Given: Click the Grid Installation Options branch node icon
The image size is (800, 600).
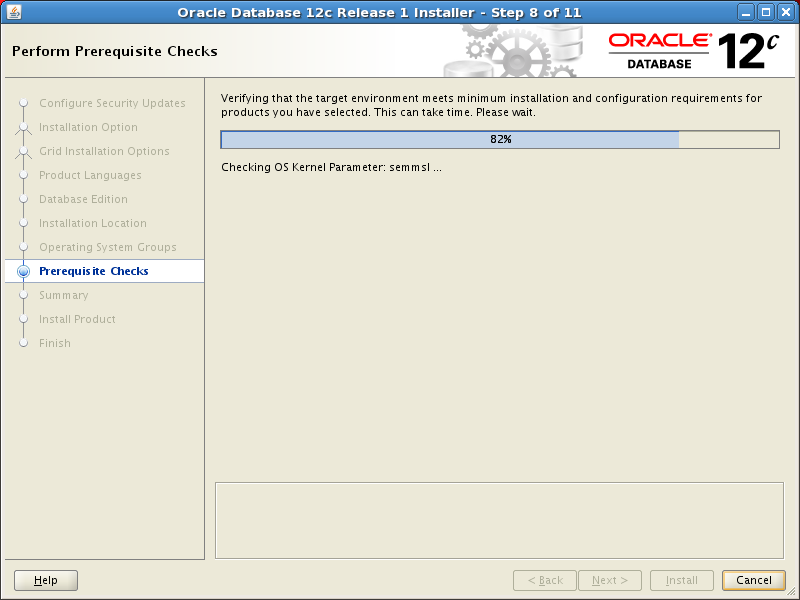Looking at the screenshot, I should tap(23, 152).
